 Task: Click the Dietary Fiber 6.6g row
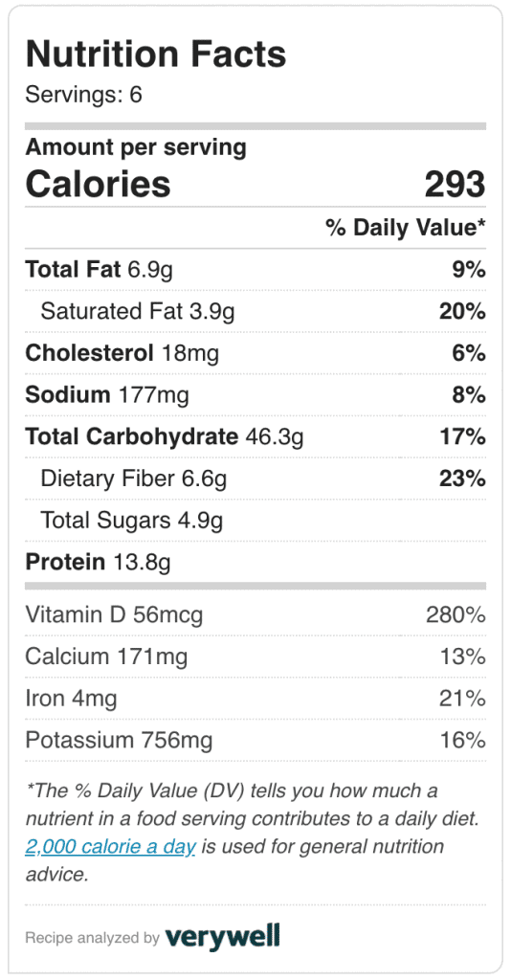click(255, 479)
